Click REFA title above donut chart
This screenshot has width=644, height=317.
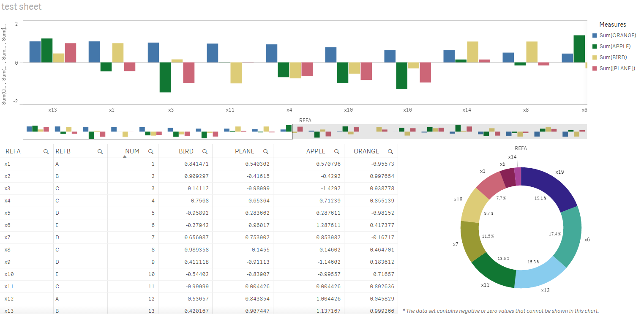pyautogui.click(x=521, y=148)
